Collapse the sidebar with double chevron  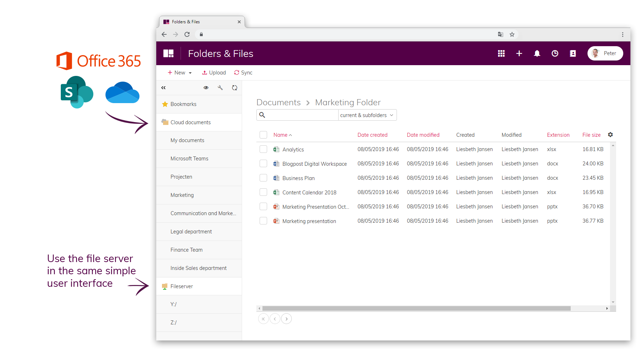[163, 88]
